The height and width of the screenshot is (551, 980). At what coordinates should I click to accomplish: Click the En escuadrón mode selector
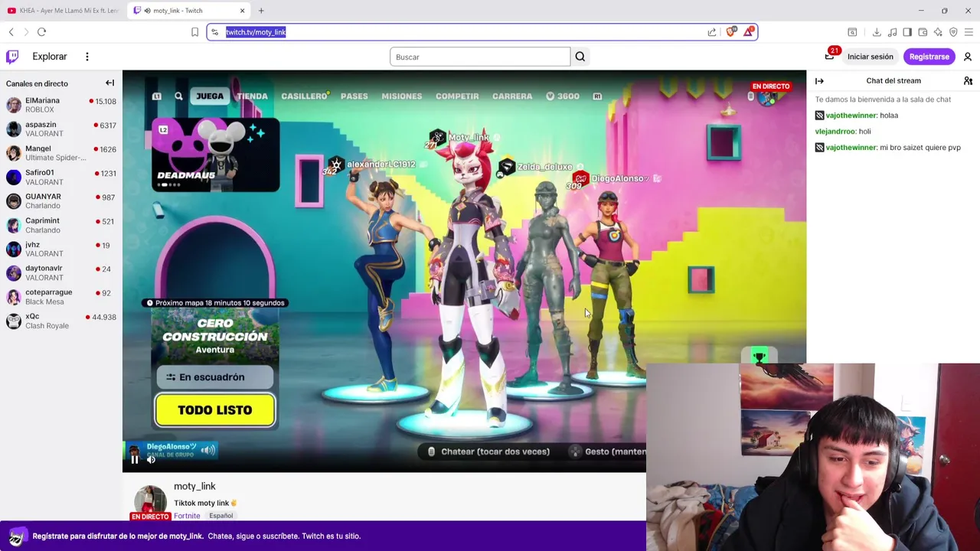[x=215, y=377]
